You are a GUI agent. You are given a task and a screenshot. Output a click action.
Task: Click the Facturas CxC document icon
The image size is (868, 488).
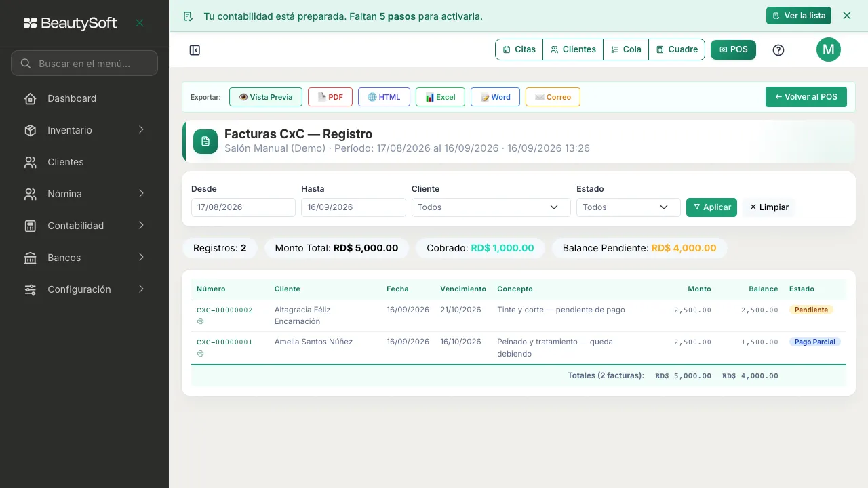pyautogui.click(x=205, y=142)
